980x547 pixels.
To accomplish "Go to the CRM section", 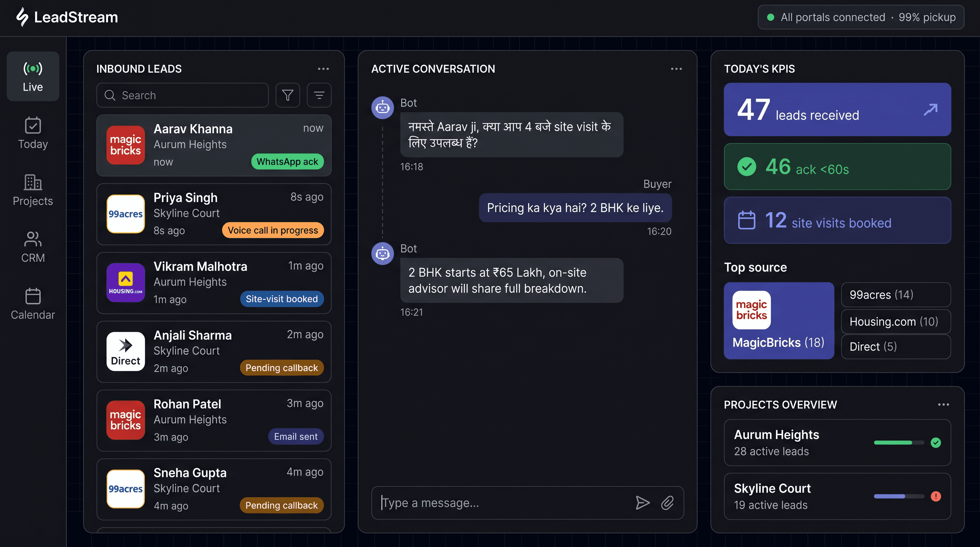I will click(33, 247).
